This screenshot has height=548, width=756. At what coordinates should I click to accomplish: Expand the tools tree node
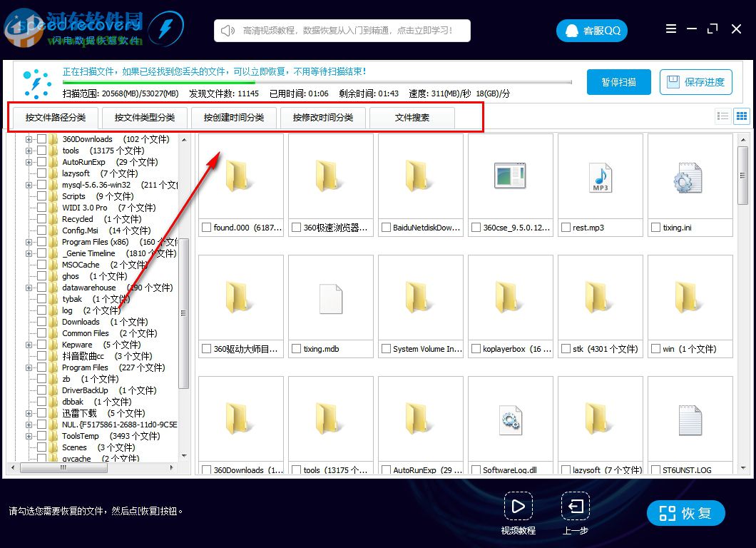[x=29, y=151]
